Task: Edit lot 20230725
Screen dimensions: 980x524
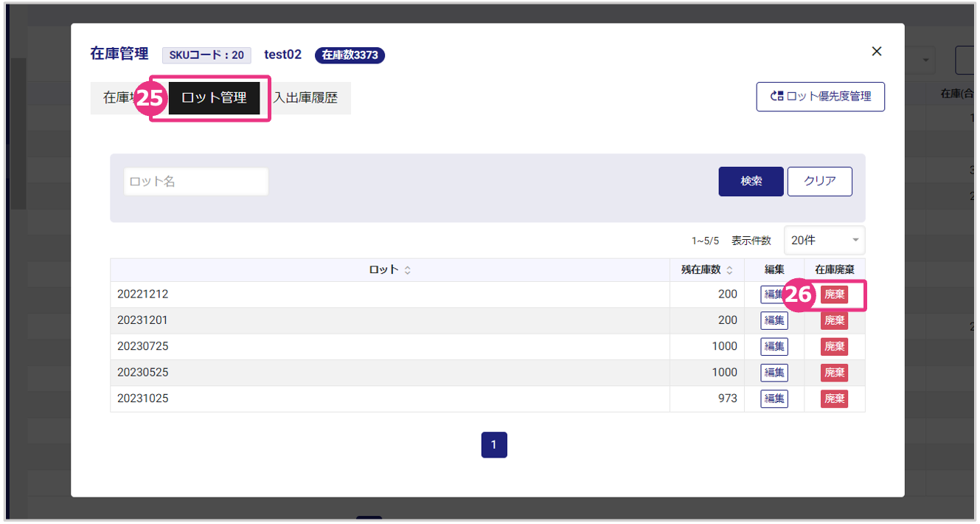Action: 774,347
